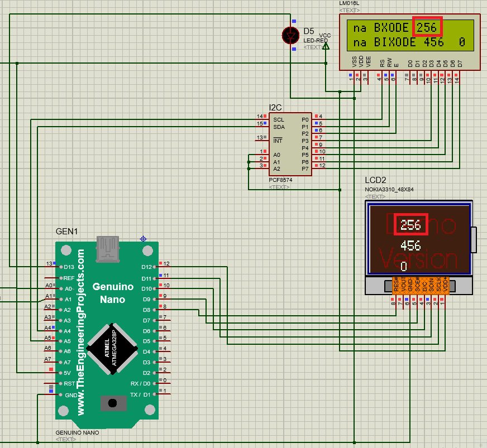Click the PCF8574 I2C chip body
487x448 pixels.
click(290, 144)
